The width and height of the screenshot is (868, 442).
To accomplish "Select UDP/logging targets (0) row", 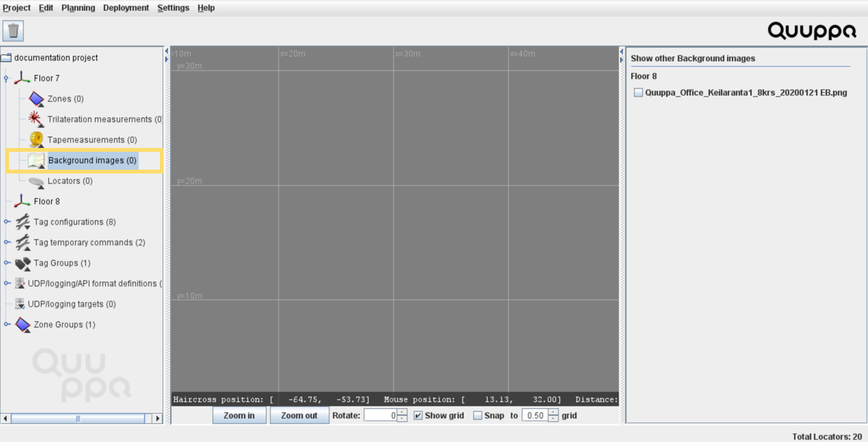I will coord(72,304).
